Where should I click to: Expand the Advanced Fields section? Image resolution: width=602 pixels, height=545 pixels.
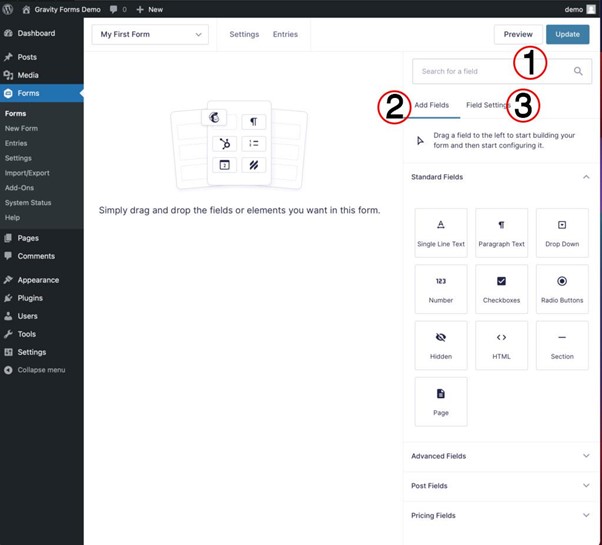500,456
